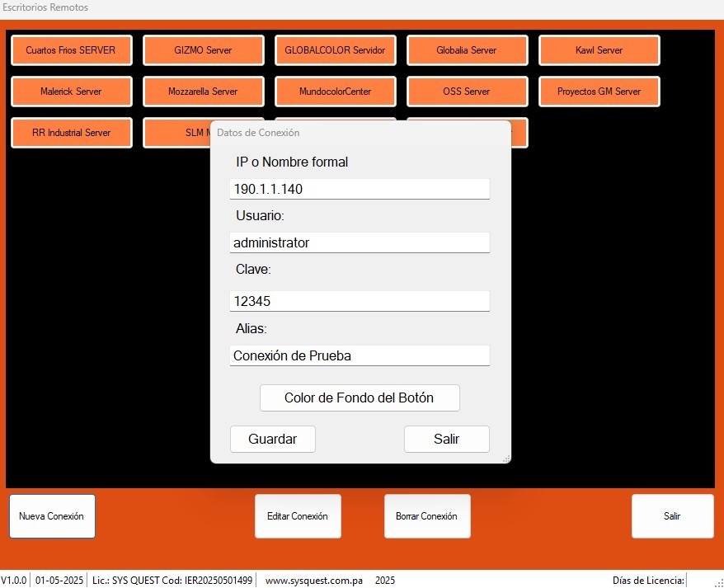
Task: Click Salir in the connection dialog
Action: (446, 439)
